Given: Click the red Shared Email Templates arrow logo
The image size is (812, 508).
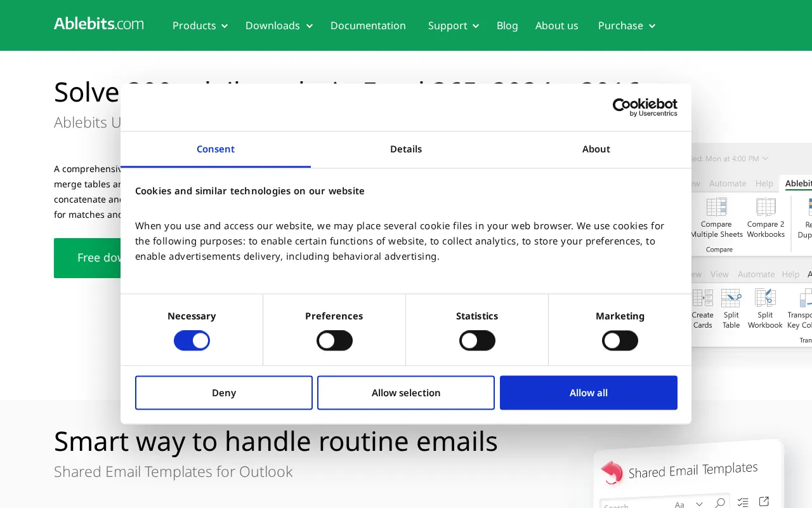Looking at the screenshot, I should point(612,473).
